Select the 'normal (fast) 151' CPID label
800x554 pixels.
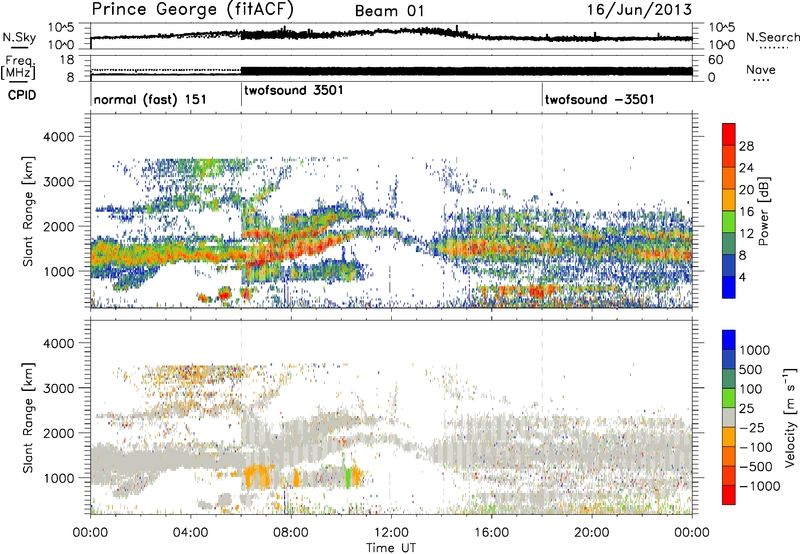point(150,99)
